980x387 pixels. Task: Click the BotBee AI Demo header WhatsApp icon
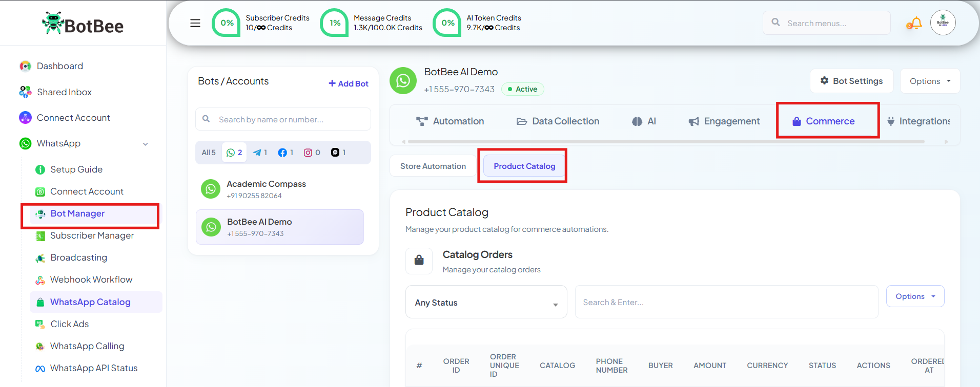[403, 80]
